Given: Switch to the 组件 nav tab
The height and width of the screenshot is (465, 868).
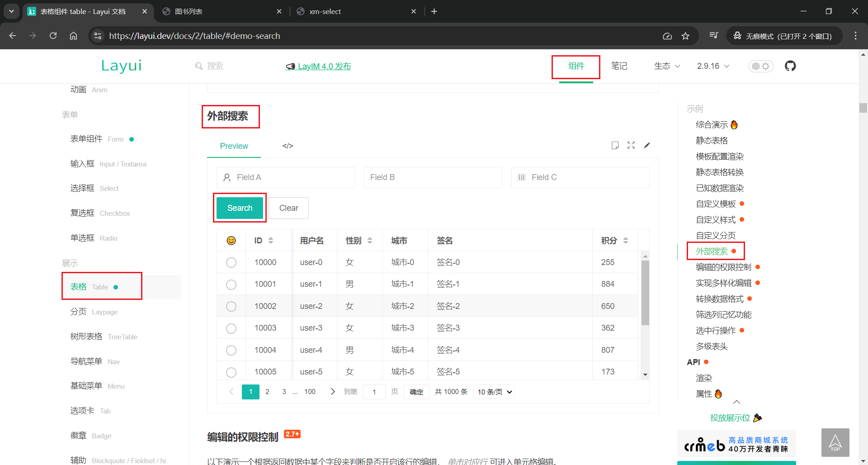Looking at the screenshot, I should [576, 66].
